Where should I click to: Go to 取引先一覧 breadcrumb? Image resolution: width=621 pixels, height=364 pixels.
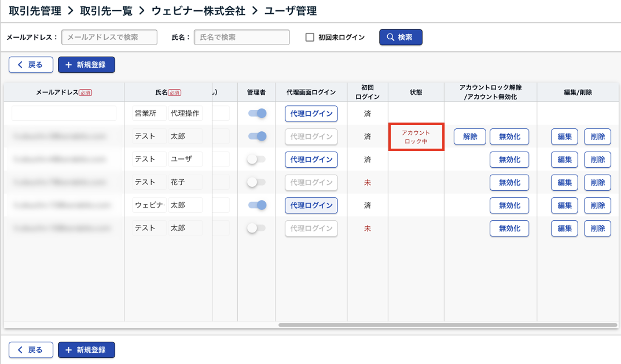(106, 11)
